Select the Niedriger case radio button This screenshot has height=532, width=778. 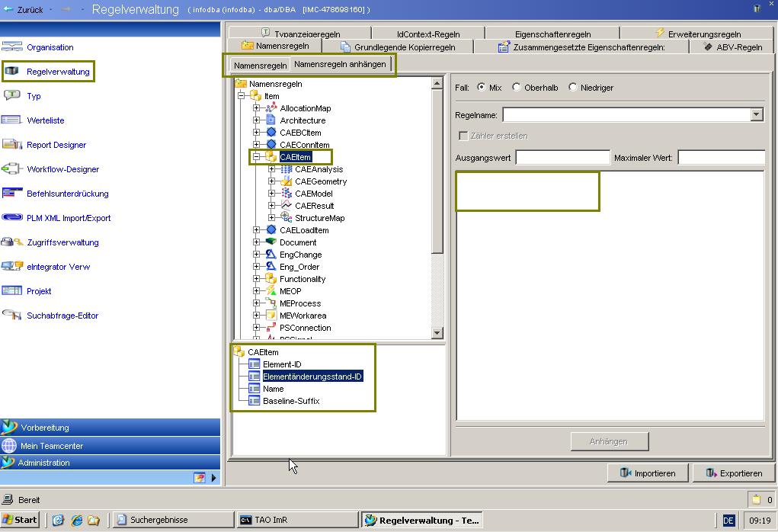click(x=572, y=87)
